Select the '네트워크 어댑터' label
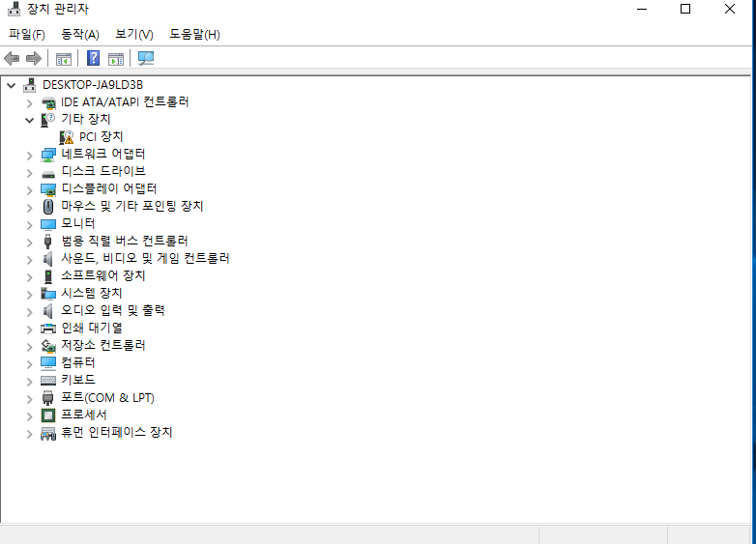 coord(103,155)
